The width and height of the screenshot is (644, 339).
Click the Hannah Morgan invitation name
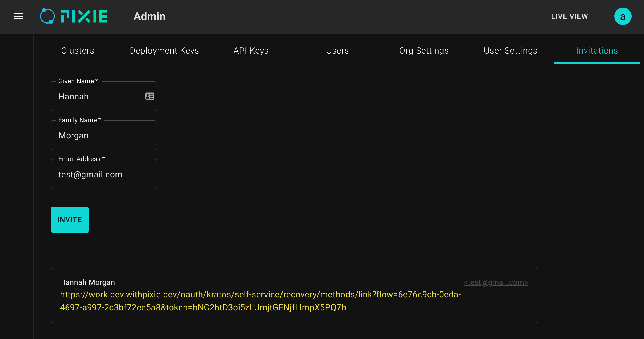(87, 282)
